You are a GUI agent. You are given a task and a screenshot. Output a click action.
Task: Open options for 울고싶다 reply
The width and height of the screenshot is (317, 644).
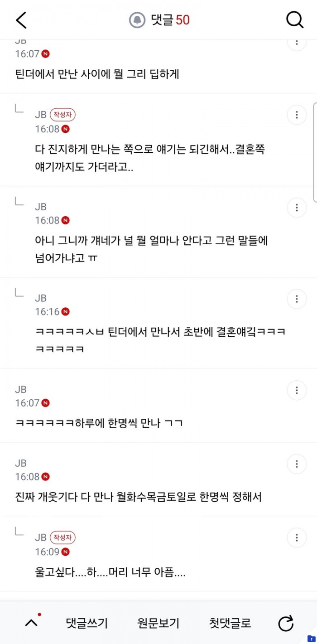click(x=297, y=537)
